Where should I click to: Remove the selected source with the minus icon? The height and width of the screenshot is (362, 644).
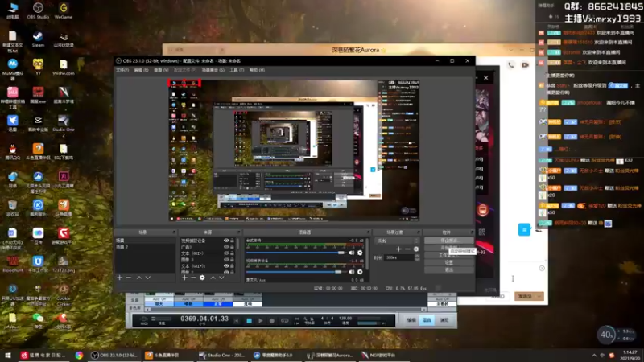[x=193, y=278]
